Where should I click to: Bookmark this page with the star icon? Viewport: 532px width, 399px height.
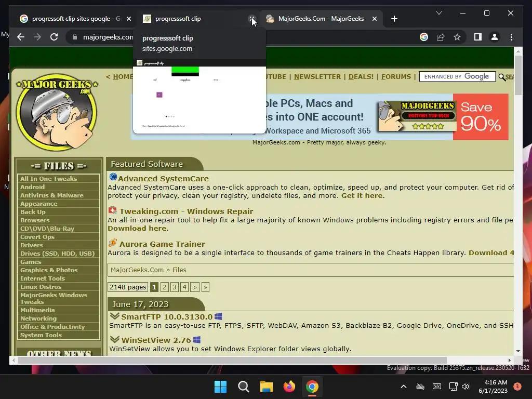tap(457, 37)
